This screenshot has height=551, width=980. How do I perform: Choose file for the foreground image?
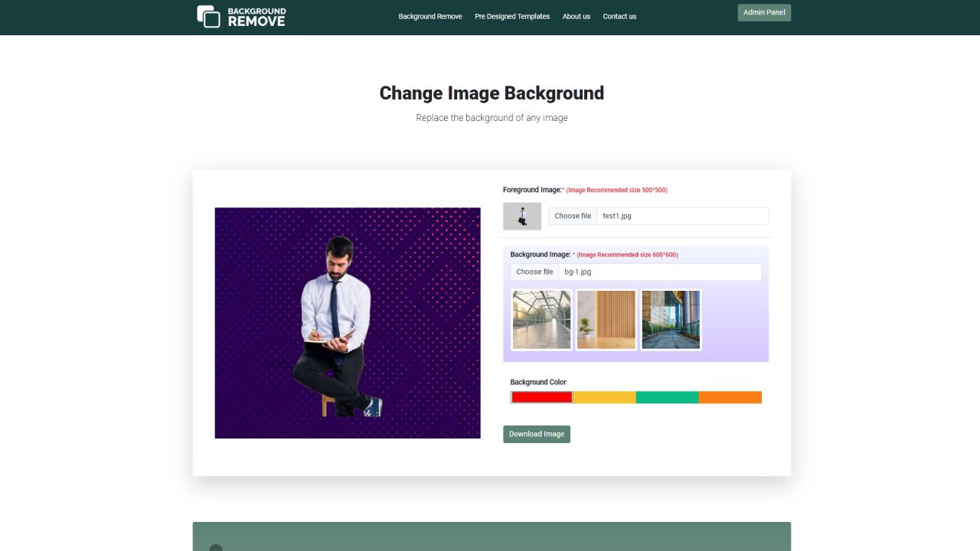click(573, 216)
